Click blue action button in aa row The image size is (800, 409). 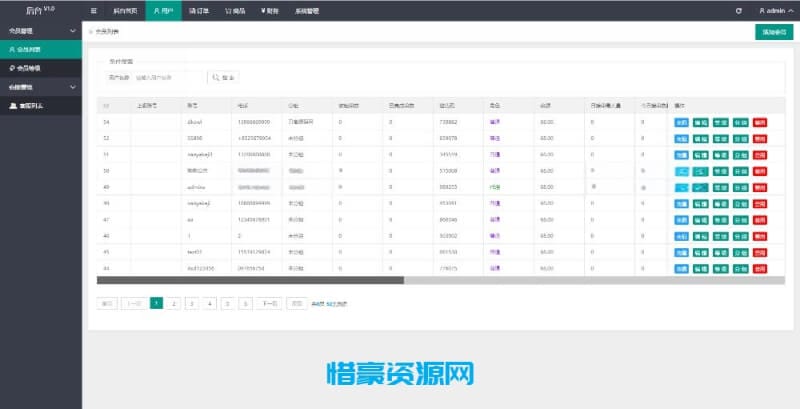(x=681, y=220)
